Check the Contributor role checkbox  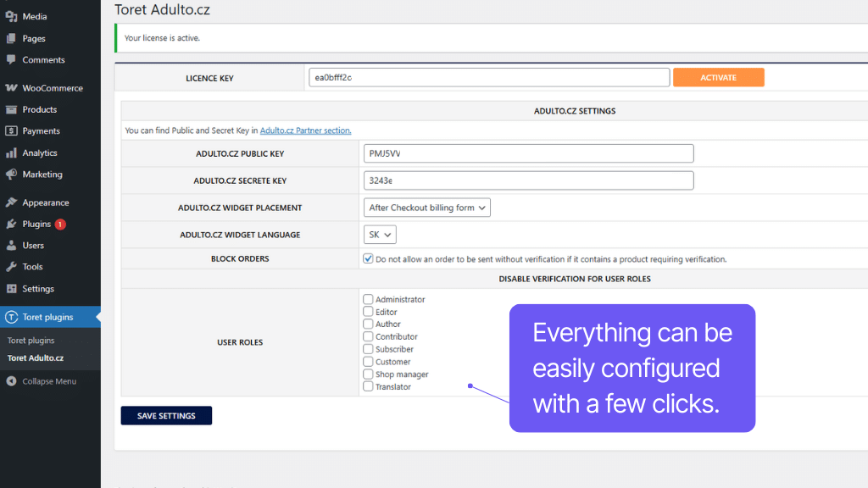368,336
